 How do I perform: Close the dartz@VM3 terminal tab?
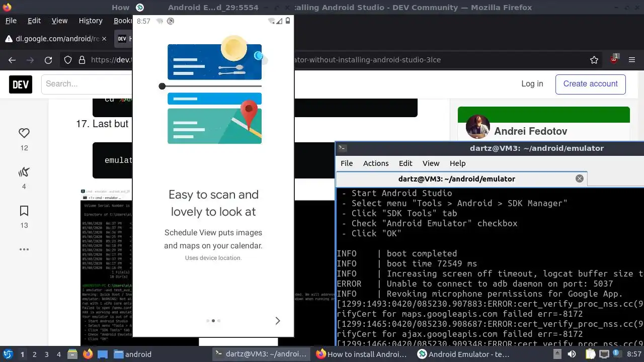point(580,178)
